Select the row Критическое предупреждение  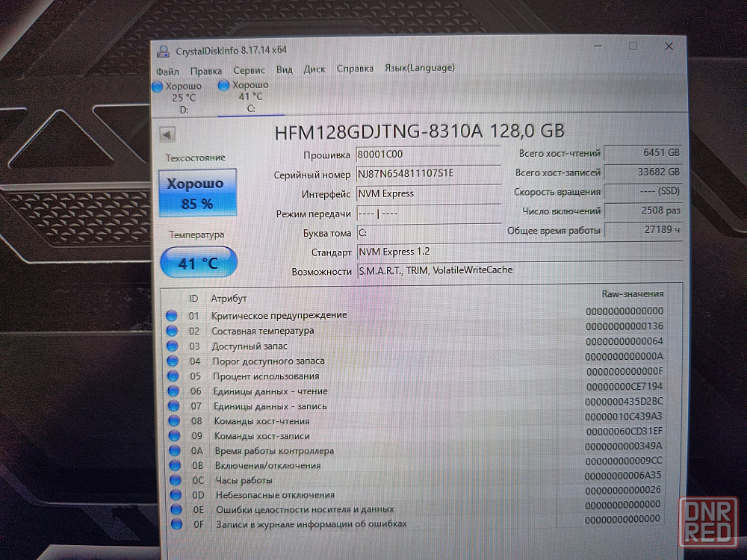415,314
